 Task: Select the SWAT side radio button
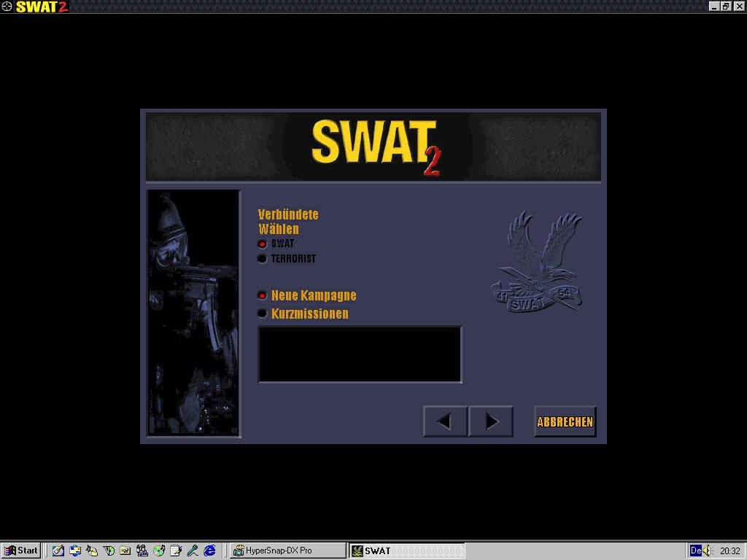262,244
